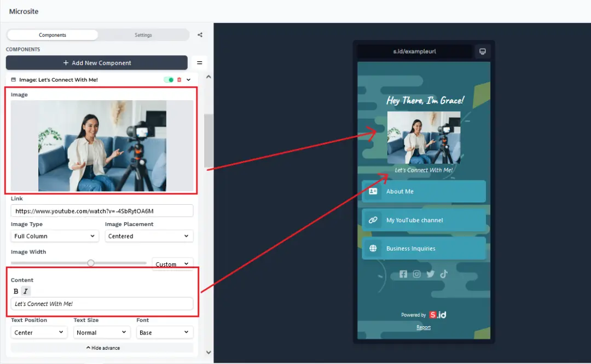
Task: Click the reorder components icon
Action: (199, 63)
